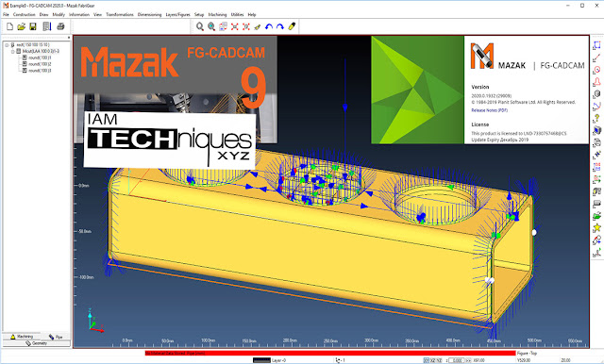Select the red circle draw tool

596,70
